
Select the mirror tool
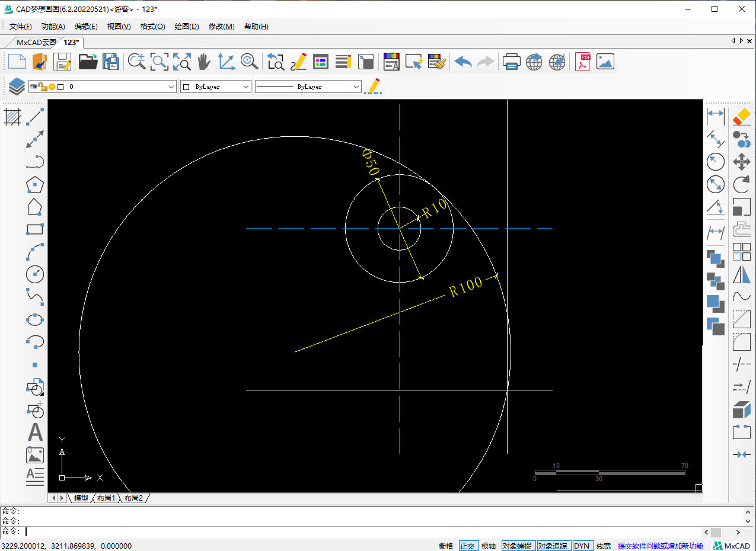(x=742, y=274)
